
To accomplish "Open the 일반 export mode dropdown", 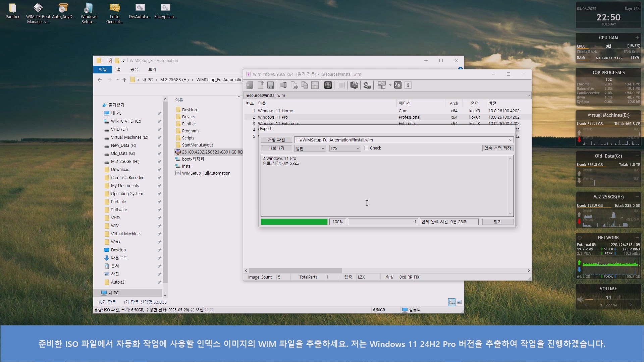I will (310, 148).
